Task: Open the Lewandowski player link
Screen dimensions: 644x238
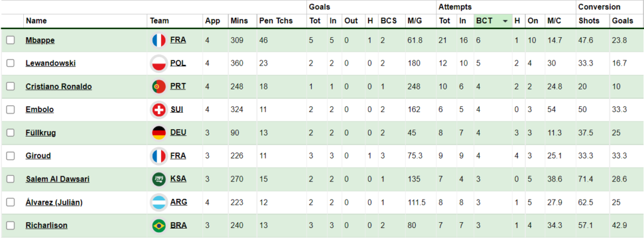Action: [x=50, y=64]
